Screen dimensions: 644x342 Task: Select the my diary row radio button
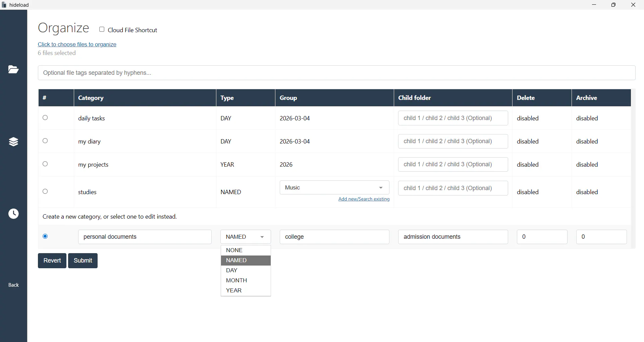tap(45, 141)
